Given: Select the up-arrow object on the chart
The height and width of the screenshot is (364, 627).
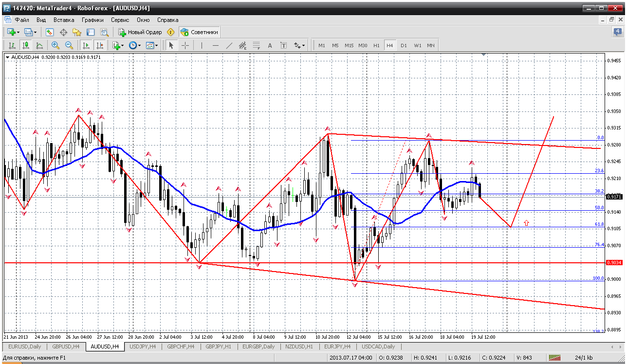Looking at the screenshot, I should pyautogui.click(x=526, y=223).
